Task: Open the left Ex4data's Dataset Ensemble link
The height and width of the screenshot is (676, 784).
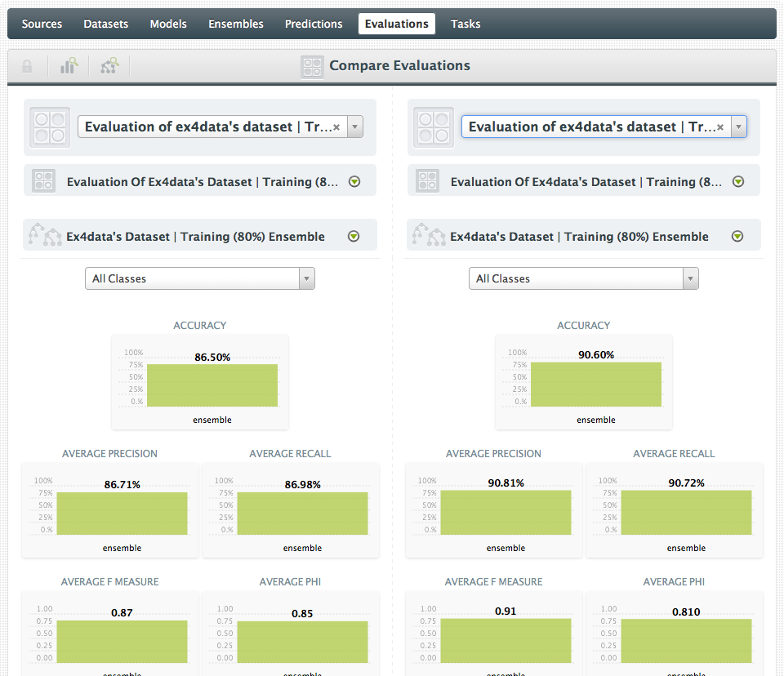Action: pos(195,237)
